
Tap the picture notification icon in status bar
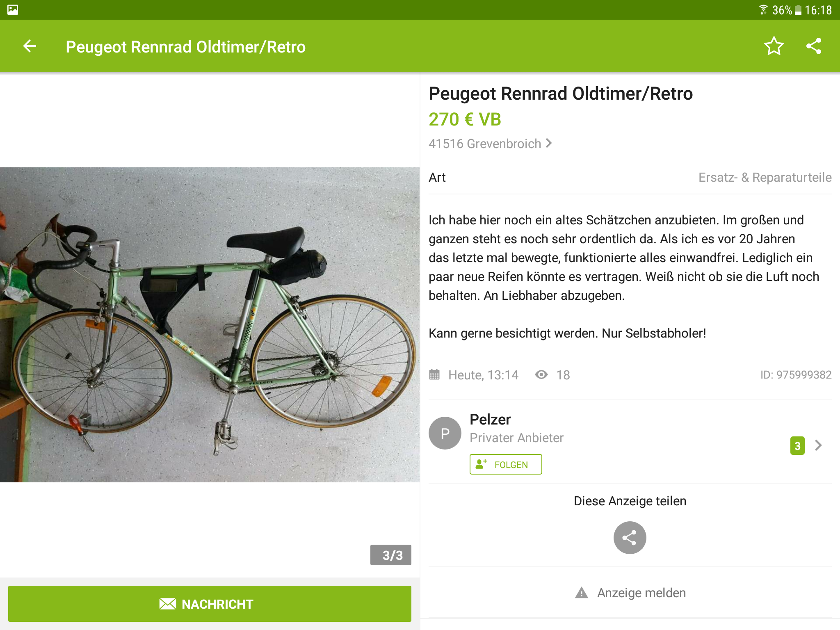click(13, 10)
